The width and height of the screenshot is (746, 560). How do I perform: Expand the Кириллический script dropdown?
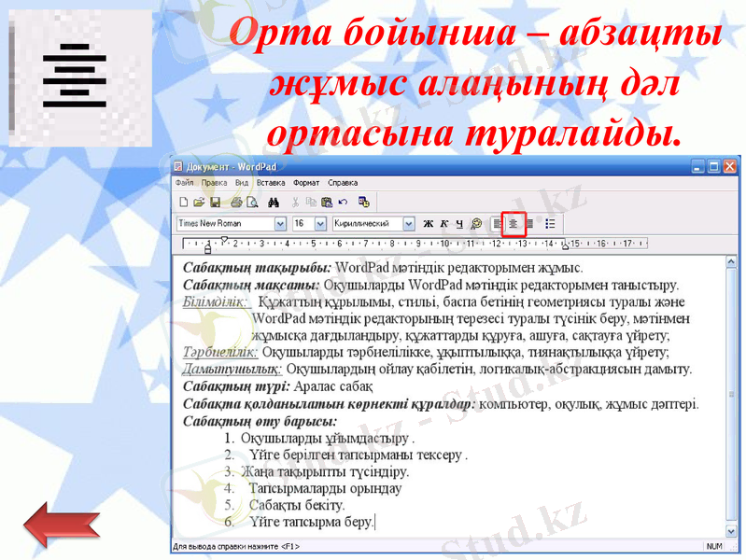(x=409, y=223)
